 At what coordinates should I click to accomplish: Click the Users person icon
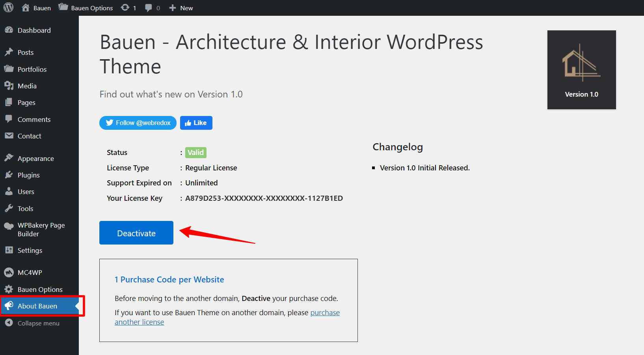coord(9,191)
